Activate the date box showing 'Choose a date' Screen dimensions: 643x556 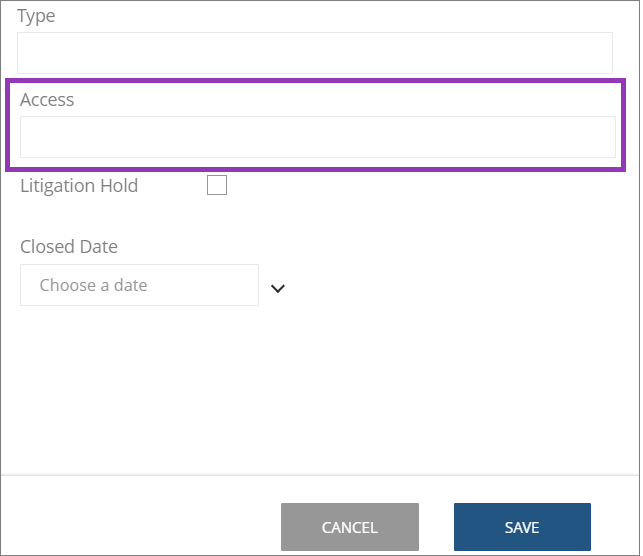[139, 285]
